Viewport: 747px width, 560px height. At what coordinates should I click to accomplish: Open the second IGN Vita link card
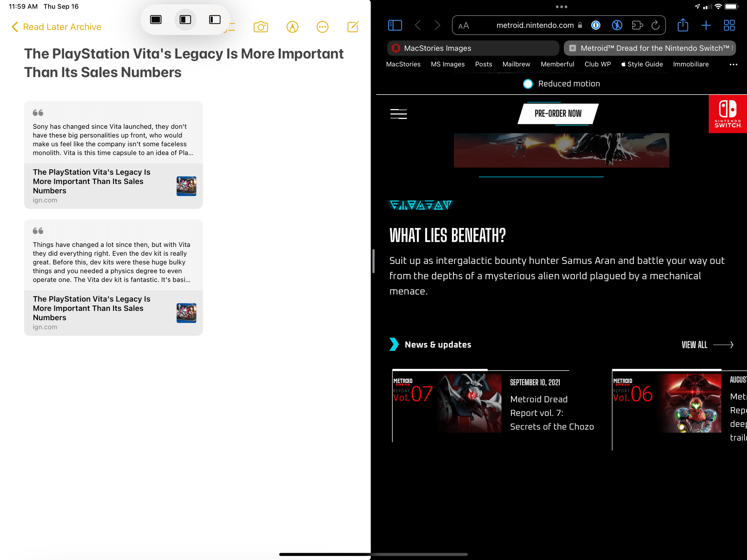pyautogui.click(x=113, y=313)
